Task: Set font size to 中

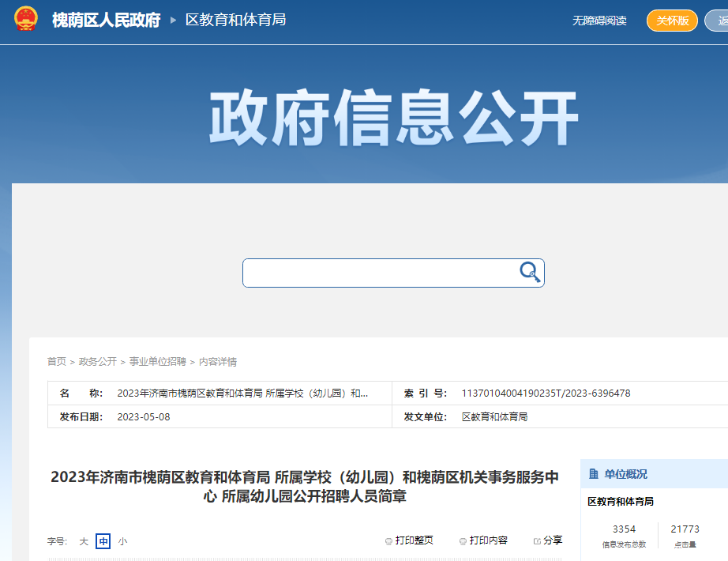Action: tap(103, 541)
